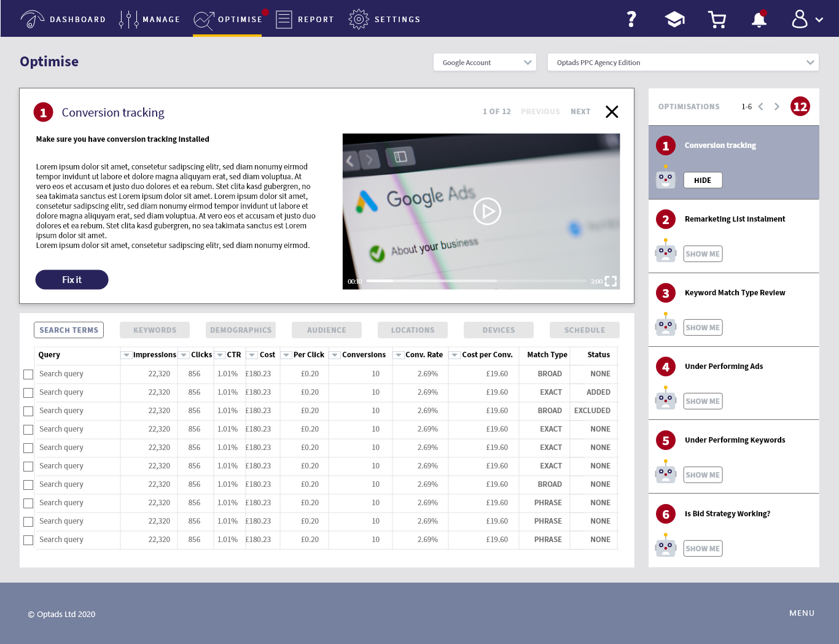839x644 pixels.
Task: Open CTR column filter arrow
Action: [220, 355]
